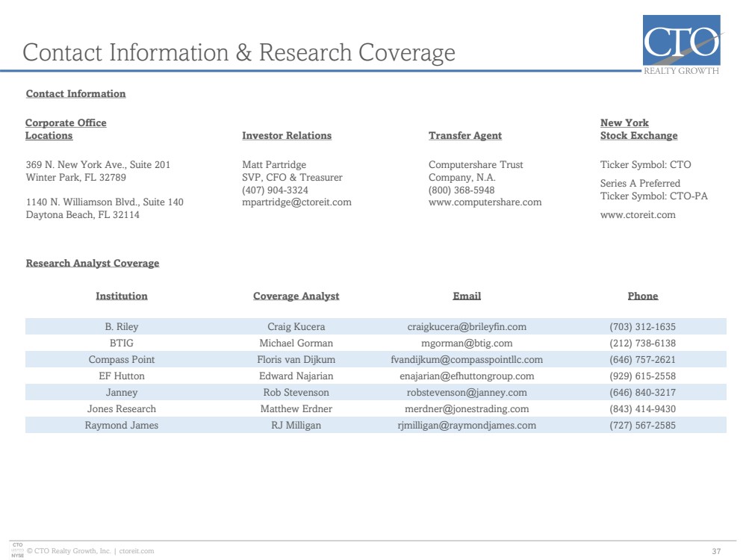Visit www.computershare.com link
The width and height of the screenshot is (746, 560).
click(485, 202)
